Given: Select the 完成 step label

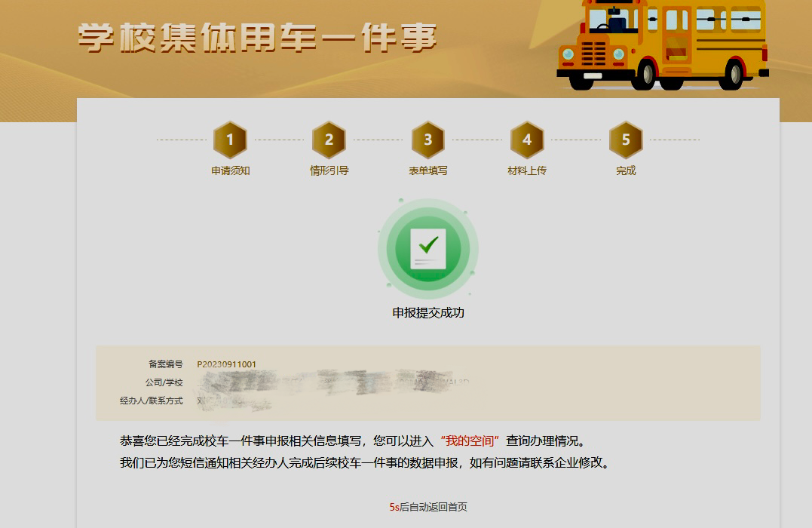Looking at the screenshot, I should pos(626,170).
